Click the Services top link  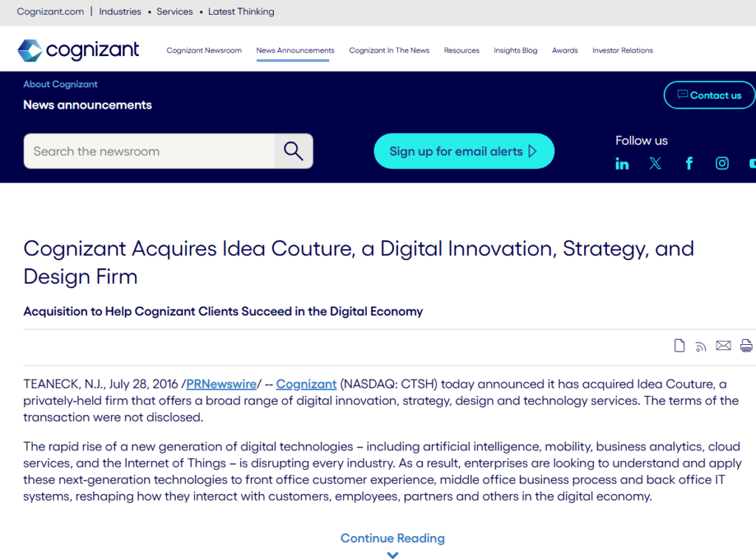[x=174, y=12]
